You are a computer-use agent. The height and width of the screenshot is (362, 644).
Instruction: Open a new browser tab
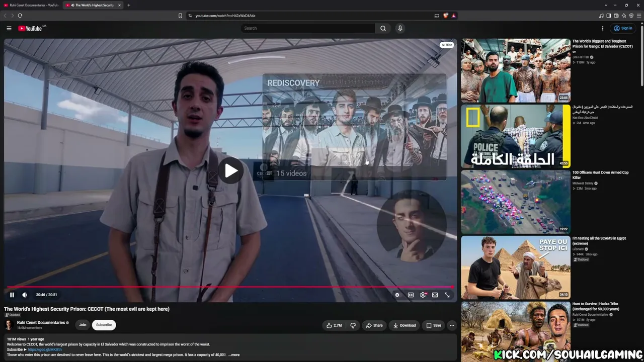(129, 5)
